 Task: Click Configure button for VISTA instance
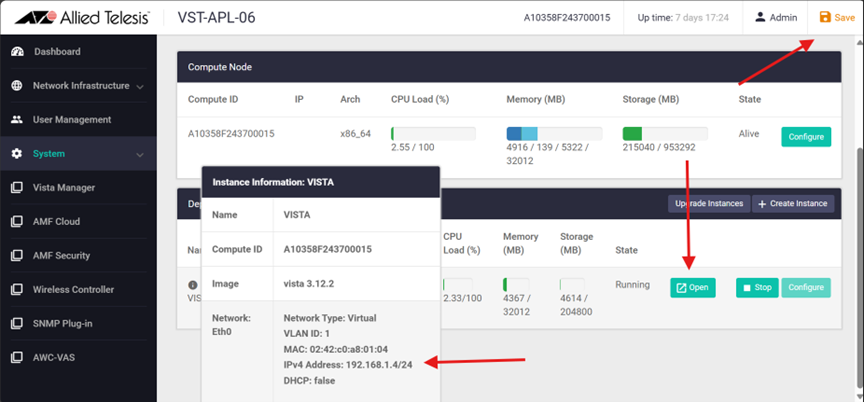pos(806,287)
